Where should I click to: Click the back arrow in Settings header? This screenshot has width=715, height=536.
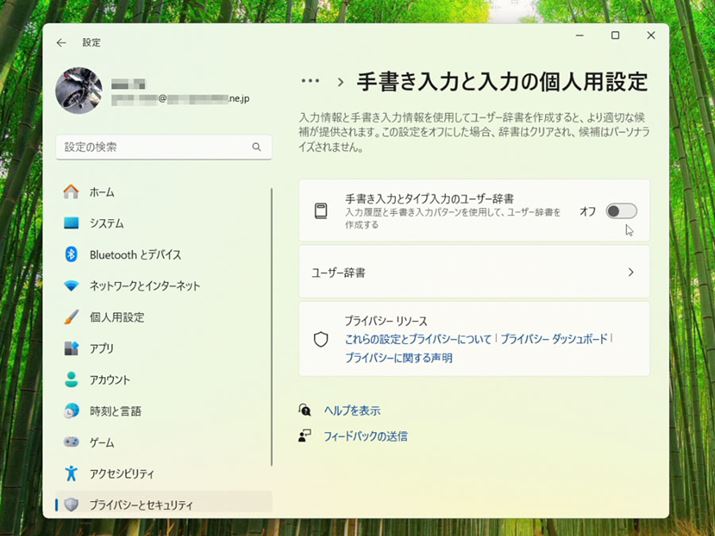[x=62, y=43]
